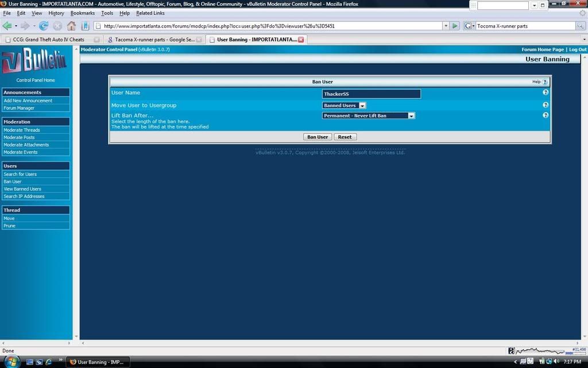This screenshot has width=588, height=368.
Task: Click the browser Back arrow button
Action: coord(7,26)
